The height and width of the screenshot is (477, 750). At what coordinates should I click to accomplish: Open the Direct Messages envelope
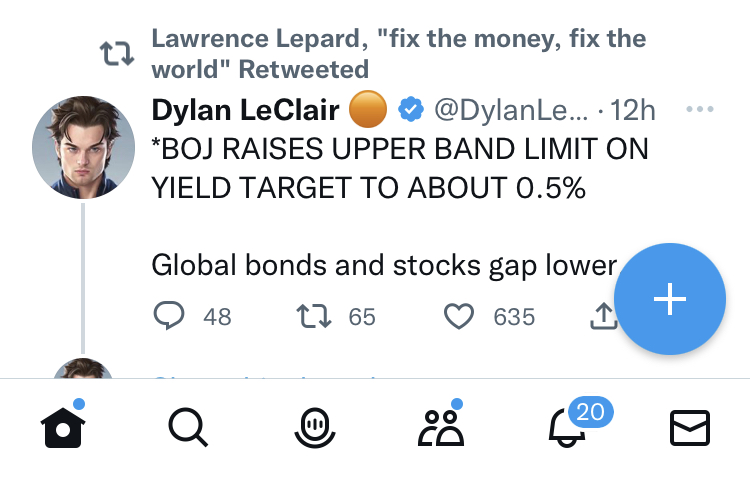point(689,428)
